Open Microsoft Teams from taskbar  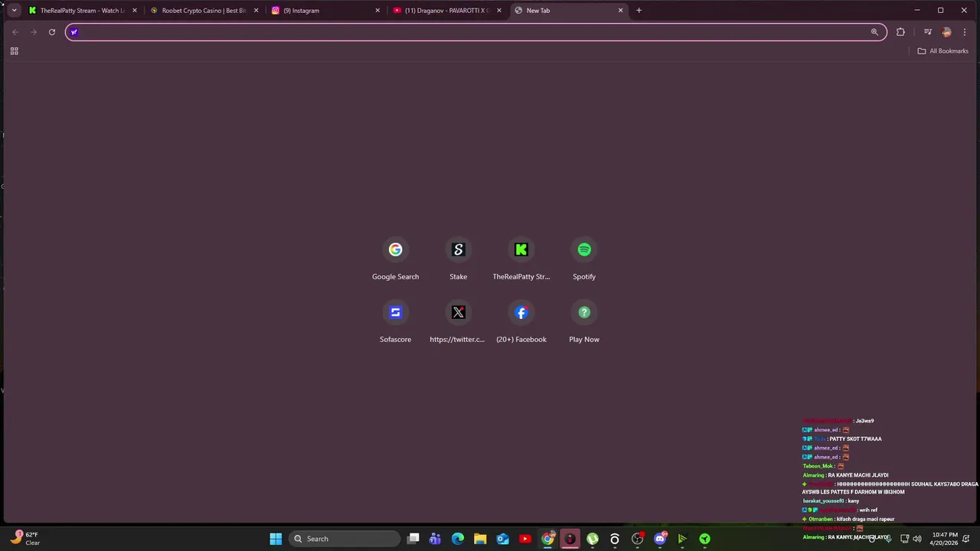(x=436, y=539)
